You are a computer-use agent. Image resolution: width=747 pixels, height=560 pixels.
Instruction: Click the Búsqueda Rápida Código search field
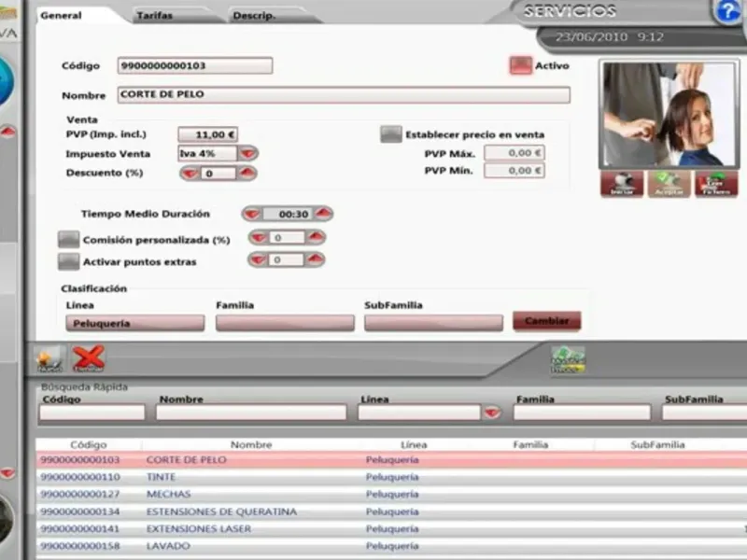[x=92, y=413]
